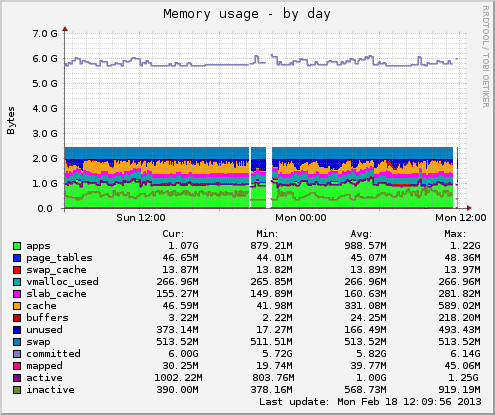Screen dimensions: 495x415
Task: Click the apps min value 879.21M
Action: 271,246
